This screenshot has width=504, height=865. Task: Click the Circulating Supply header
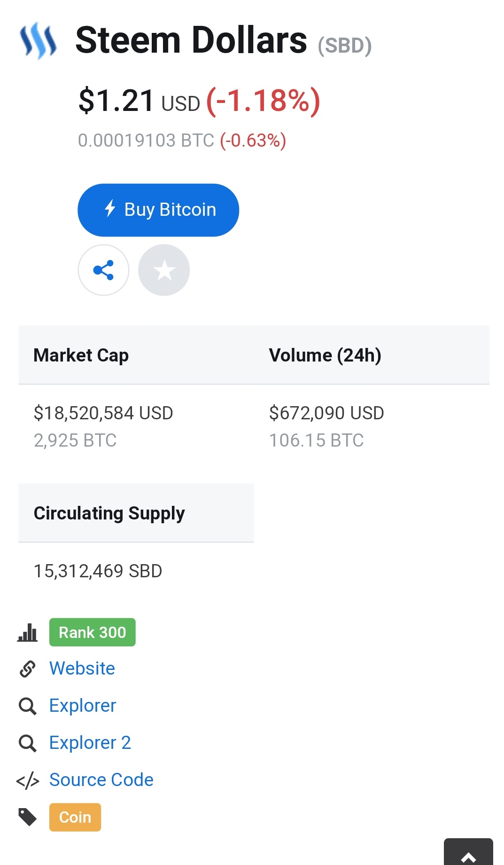[109, 513]
